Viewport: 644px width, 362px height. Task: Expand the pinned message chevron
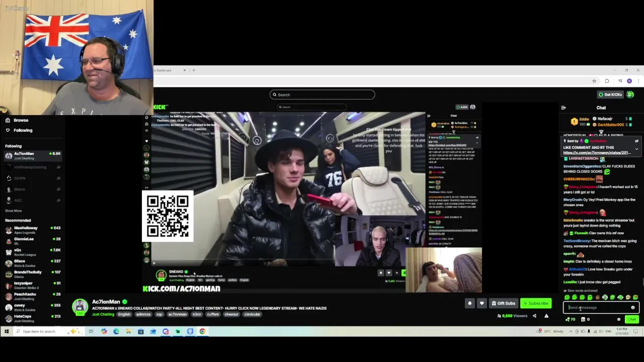pyautogui.click(x=636, y=149)
